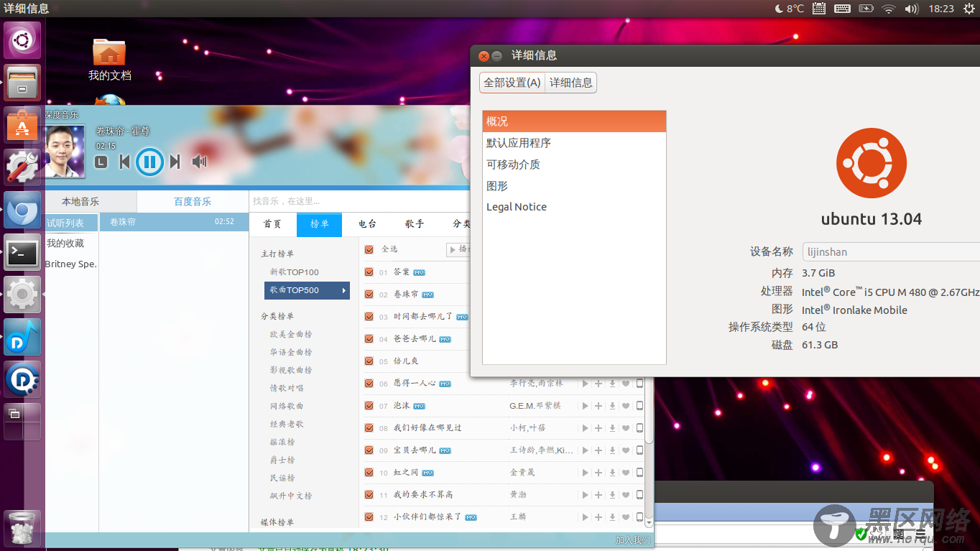
Task: Skip to next track in music player
Action: click(x=175, y=162)
